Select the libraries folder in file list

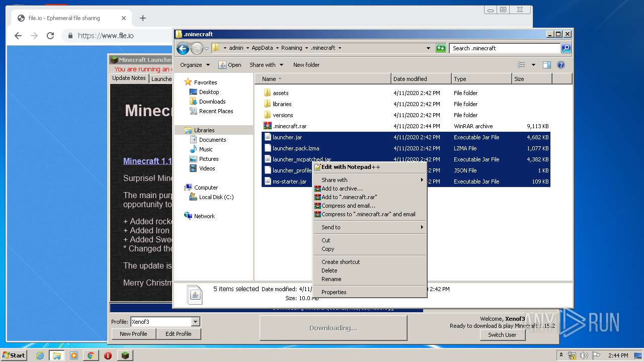[x=282, y=104]
